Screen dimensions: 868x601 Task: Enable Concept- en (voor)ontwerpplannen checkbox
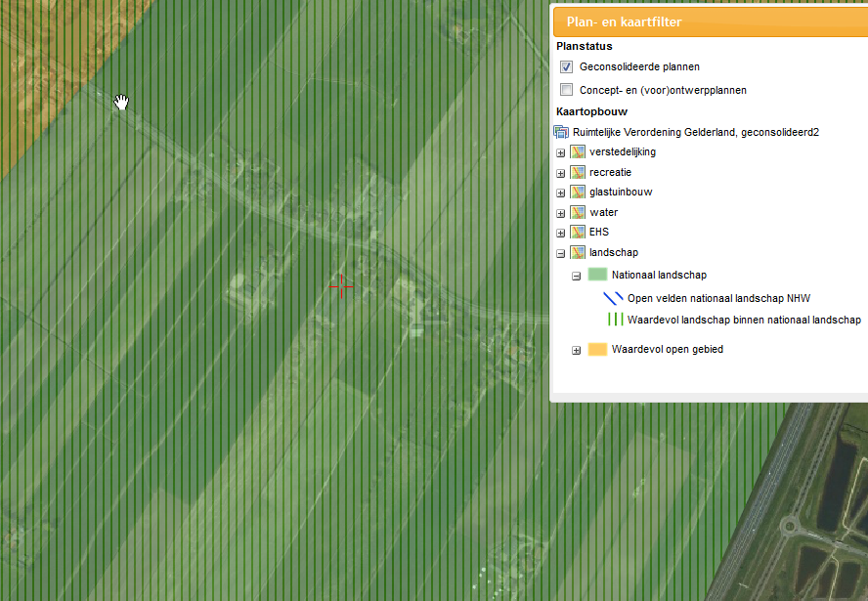pyautogui.click(x=566, y=90)
